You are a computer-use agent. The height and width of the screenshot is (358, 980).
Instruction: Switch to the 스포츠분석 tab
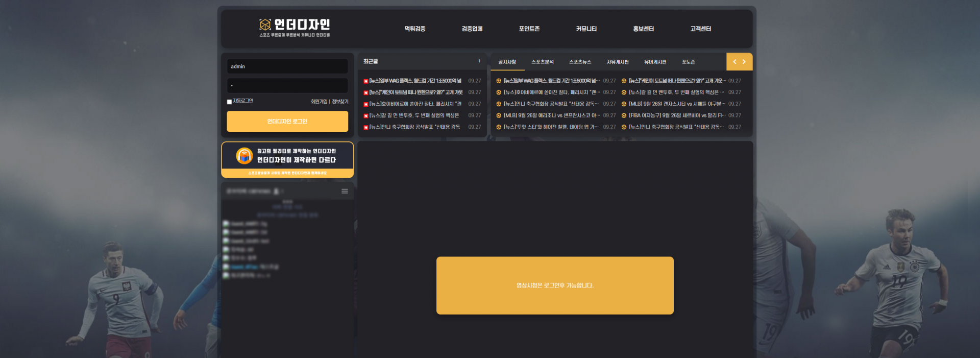pos(543,62)
